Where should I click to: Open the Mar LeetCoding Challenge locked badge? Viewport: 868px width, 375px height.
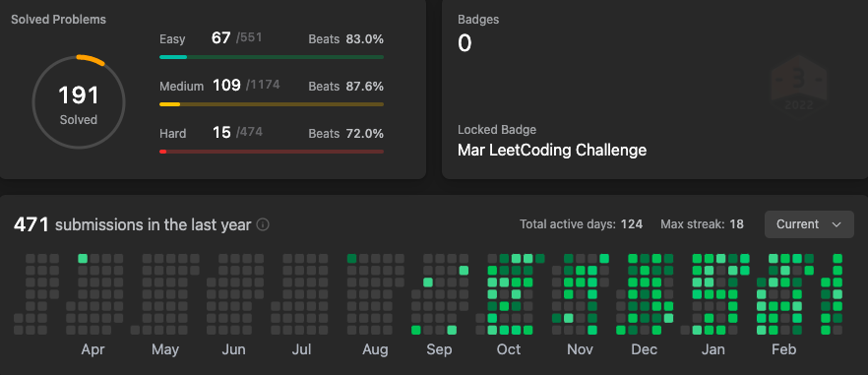click(x=552, y=150)
